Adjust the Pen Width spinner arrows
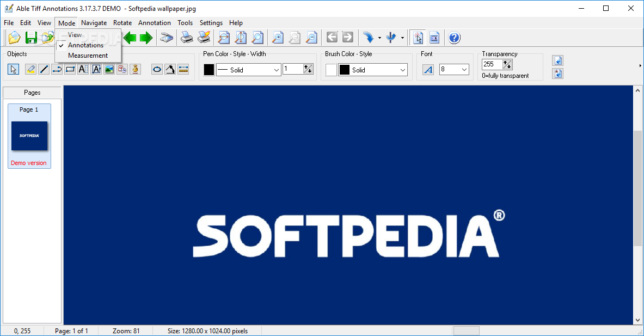This screenshot has width=644, height=336. pos(308,69)
